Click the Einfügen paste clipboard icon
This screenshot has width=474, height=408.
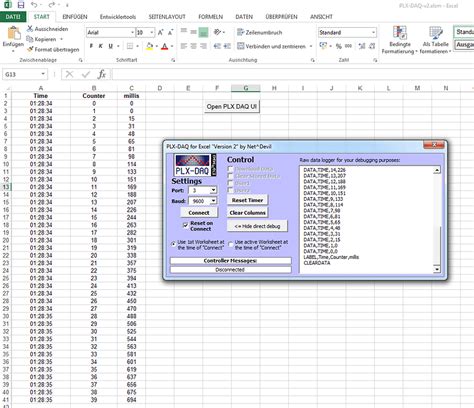[x=13, y=34]
